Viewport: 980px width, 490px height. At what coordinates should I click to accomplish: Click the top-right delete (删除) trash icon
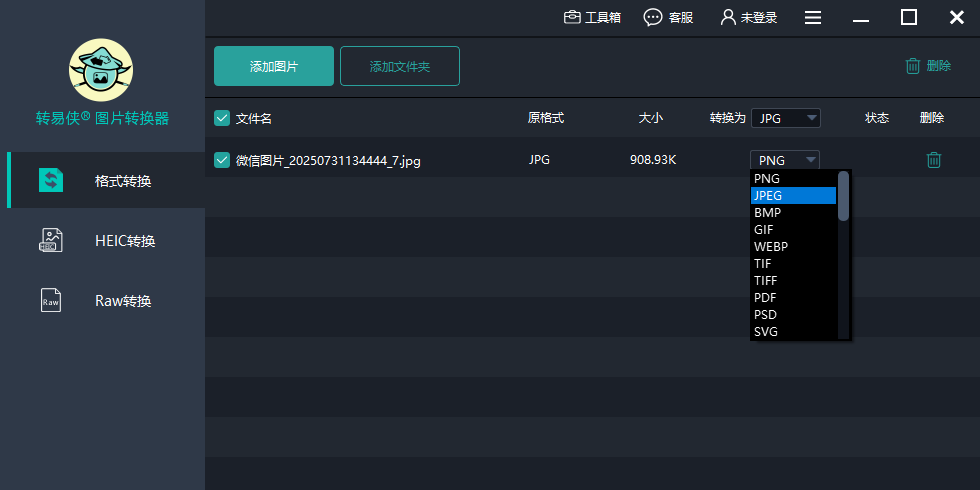(x=913, y=66)
